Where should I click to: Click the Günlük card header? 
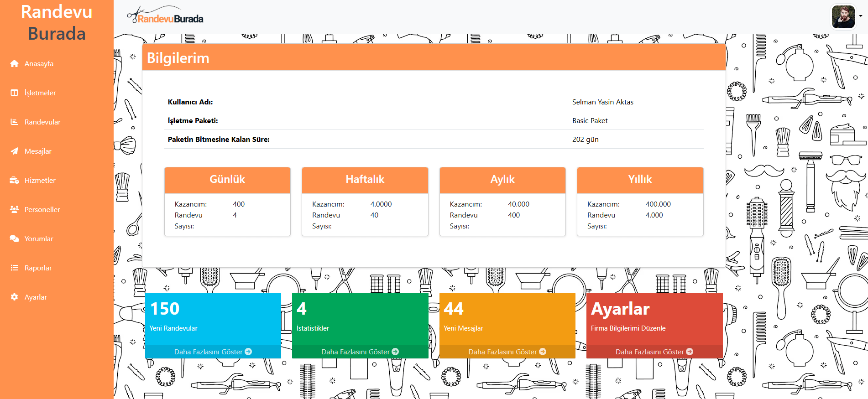[x=227, y=180]
